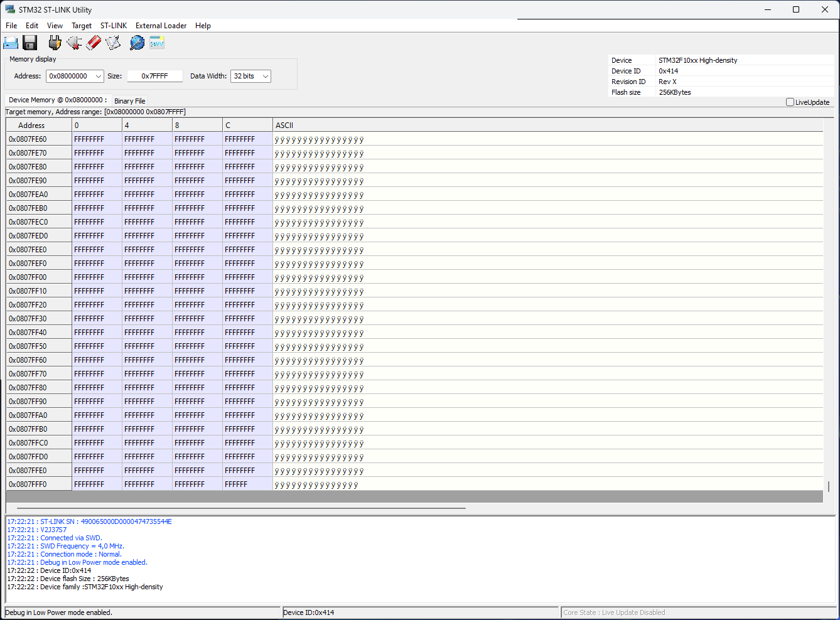Click column 4 cell of row 0x0807FED0
This screenshot has width=840, height=620.
(x=148, y=236)
